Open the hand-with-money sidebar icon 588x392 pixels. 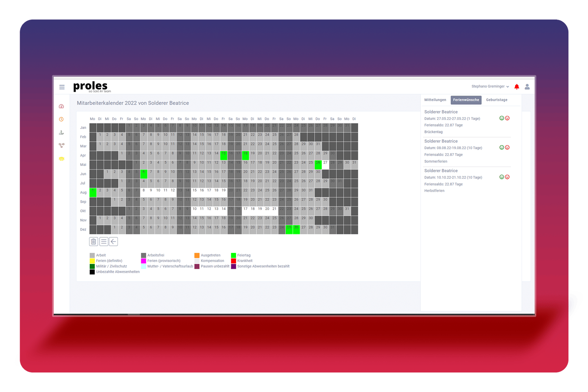[62, 132]
